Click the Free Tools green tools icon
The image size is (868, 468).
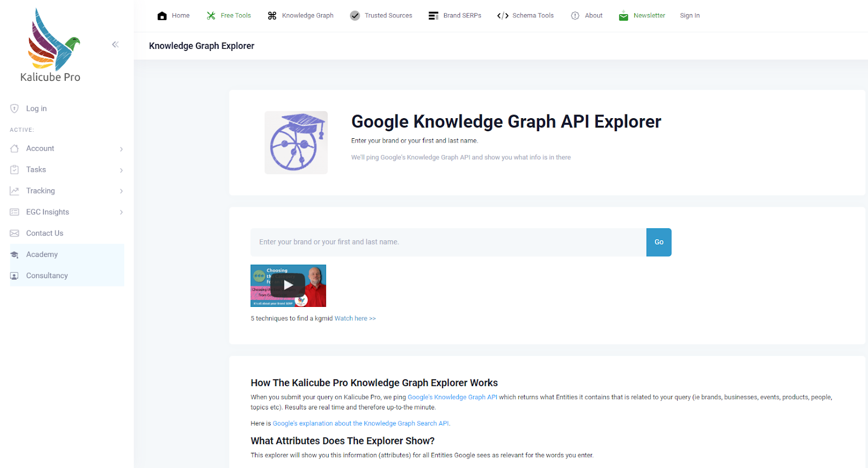coord(211,16)
